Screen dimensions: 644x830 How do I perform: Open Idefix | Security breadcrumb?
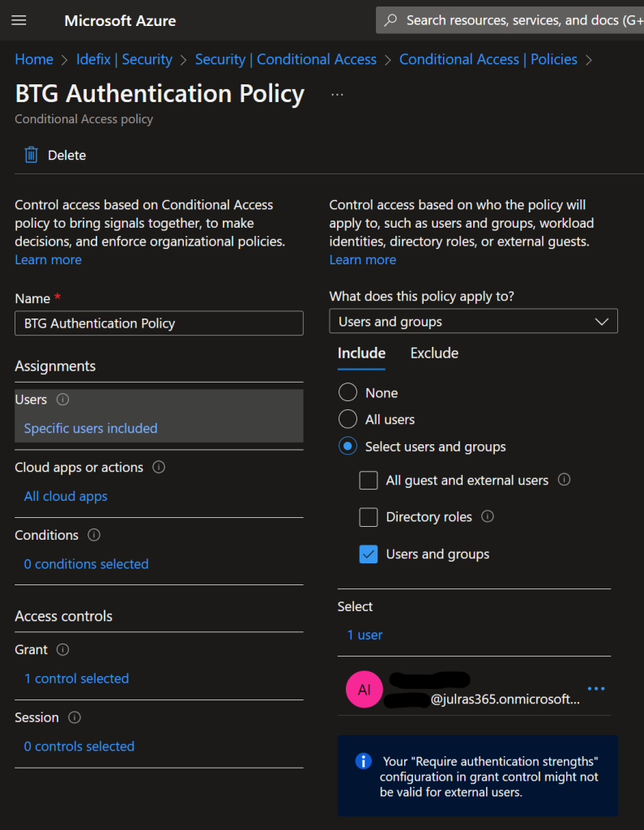pyautogui.click(x=125, y=59)
